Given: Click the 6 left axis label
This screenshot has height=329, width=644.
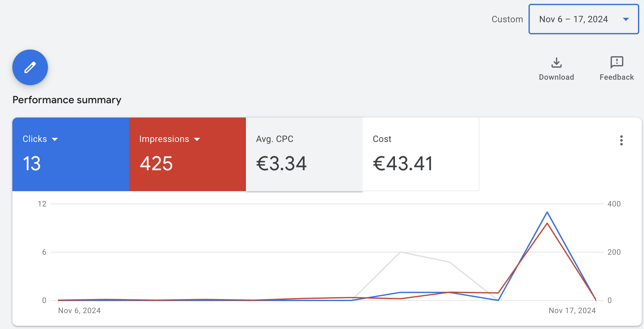Looking at the screenshot, I should click(x=44, y=252).
